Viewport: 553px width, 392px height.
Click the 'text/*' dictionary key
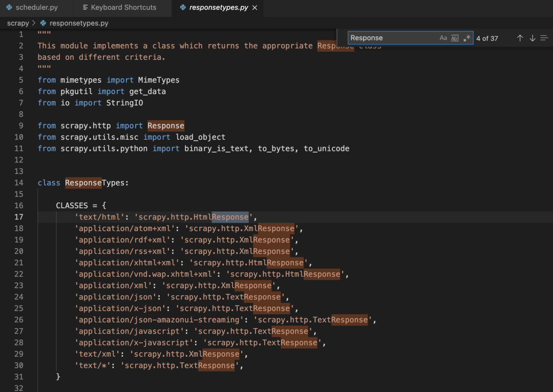pyautogui.click(x=93, y=365)
